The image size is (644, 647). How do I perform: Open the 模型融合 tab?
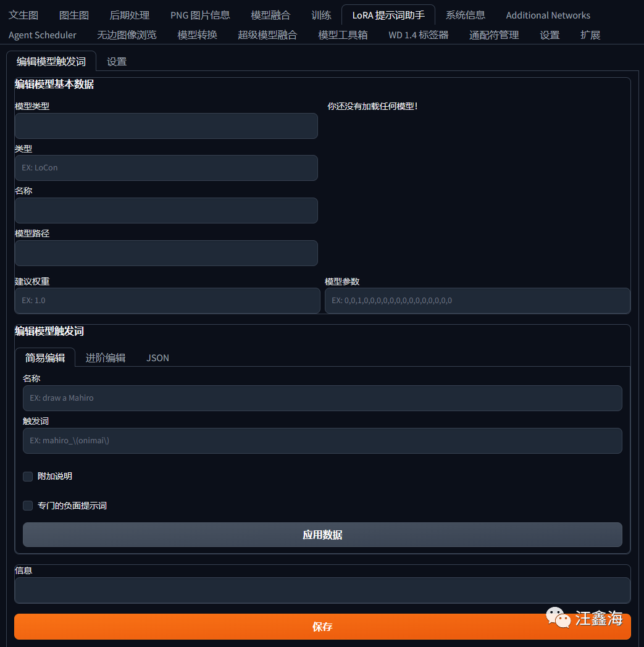(270, 15)
